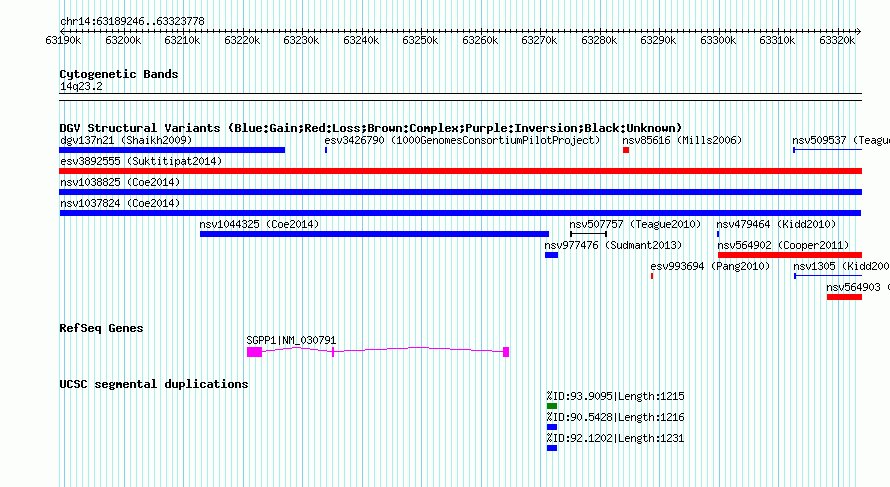Select the nsv507757 Teague2010 black bracket
Image resolution: width=890 pixels, height=487 pixels.
tap(589, 234)
